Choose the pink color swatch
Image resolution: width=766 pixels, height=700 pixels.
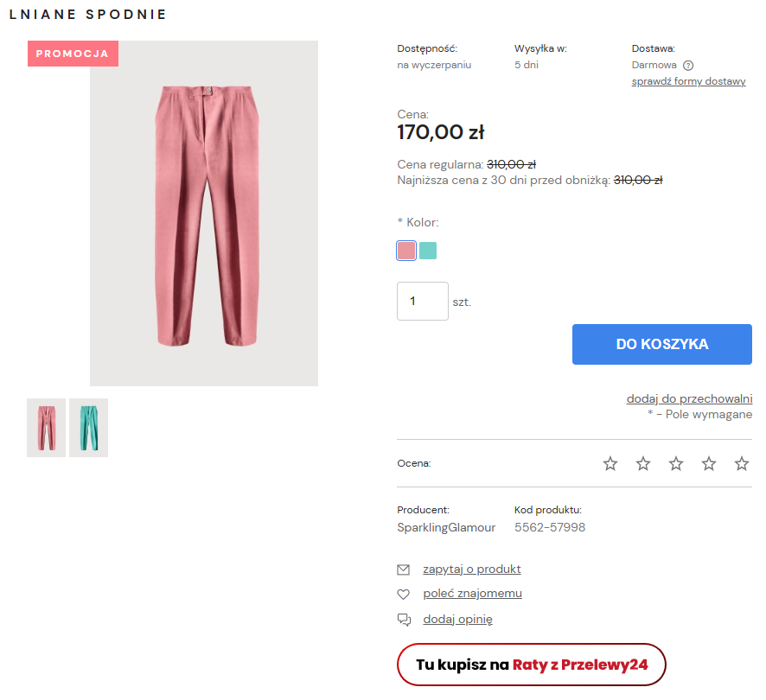pos(406,251)
